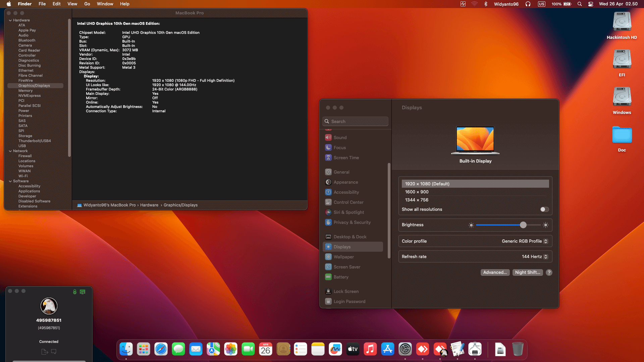Select Memory in System Information sidebar
The height and width of the screenshot is (362, 644).
coord(25,91)
